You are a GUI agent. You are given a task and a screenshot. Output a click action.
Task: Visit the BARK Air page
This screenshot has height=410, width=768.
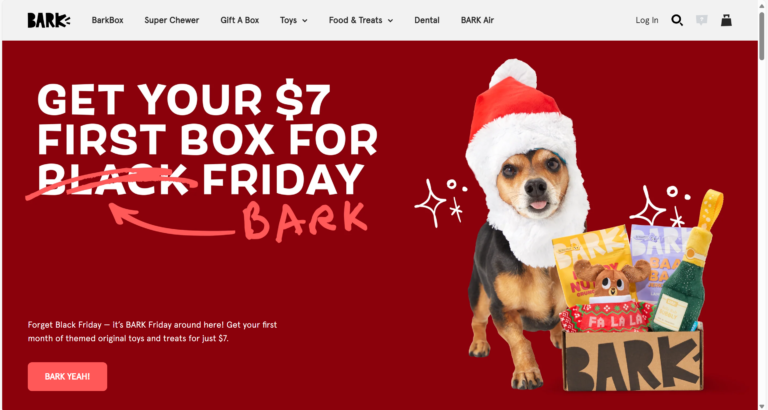pos(477,20)
